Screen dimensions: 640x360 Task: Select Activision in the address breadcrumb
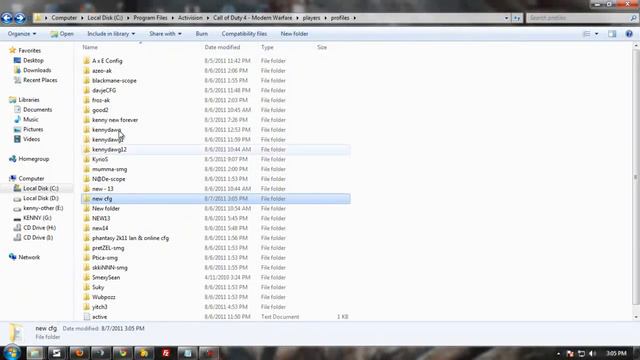190,18
